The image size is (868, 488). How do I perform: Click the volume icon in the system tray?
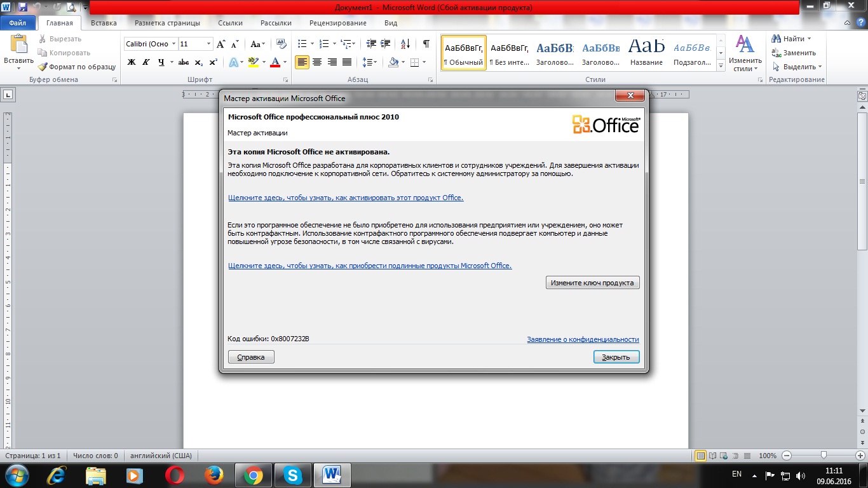pyautogui.click(x=802, y=475)
